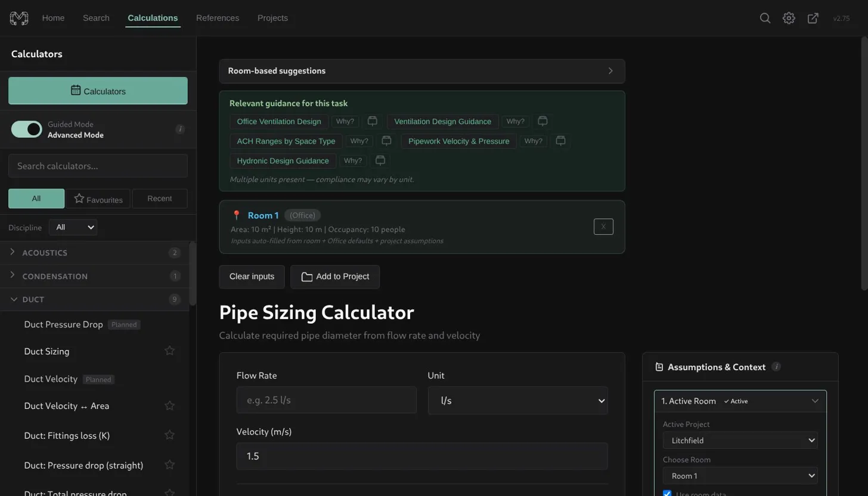This screenshot has height=496, width=868.
Task: Click the external link icon in top bar
Action: pyautogui.click(x=813, y=18)
